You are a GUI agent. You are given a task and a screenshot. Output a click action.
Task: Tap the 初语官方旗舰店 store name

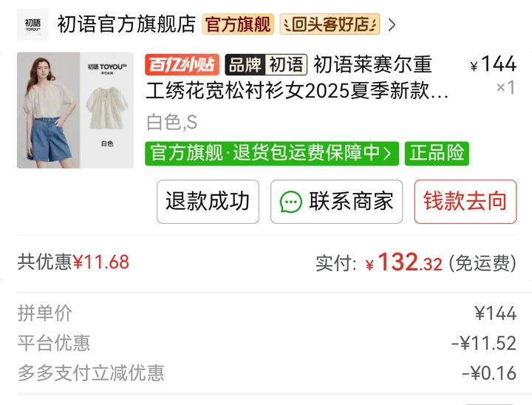coord(126,24)
